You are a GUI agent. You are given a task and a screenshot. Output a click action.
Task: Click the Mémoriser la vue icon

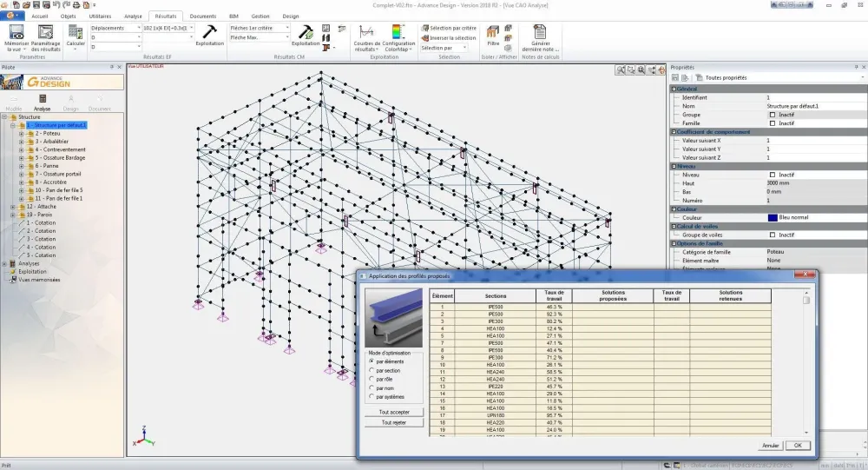(16, 32)
